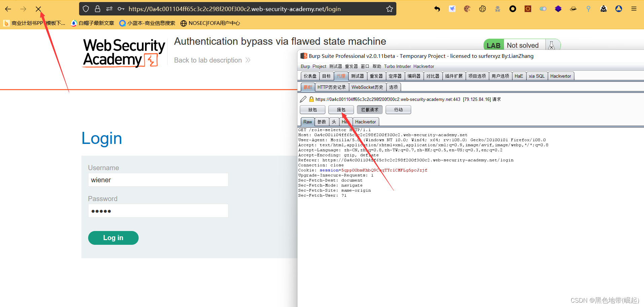Click the blue pin extension icon

[x=588, y=9]
